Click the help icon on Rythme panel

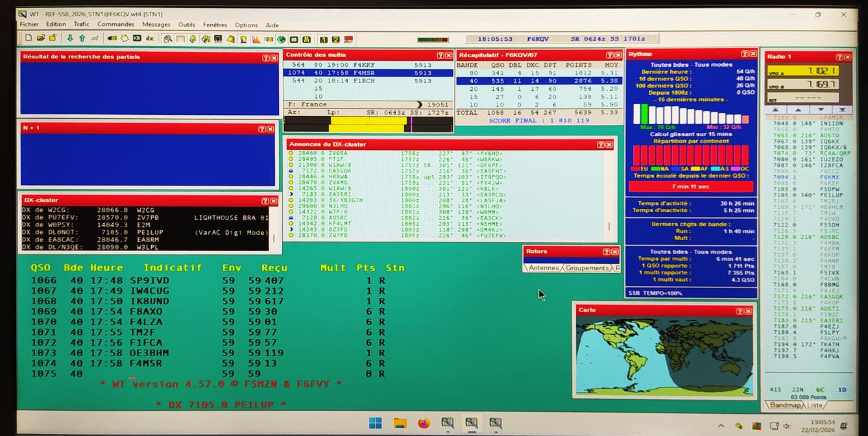click(744, 54)
